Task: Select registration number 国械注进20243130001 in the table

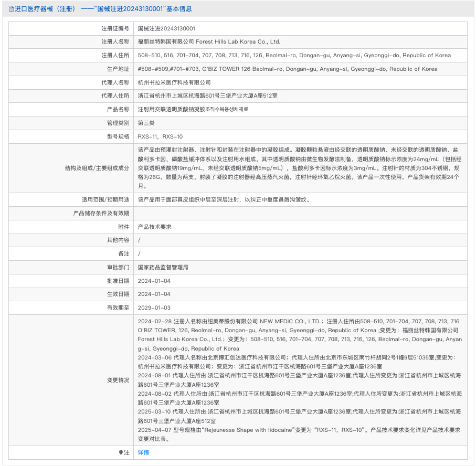Action: [x=166, y=28]
